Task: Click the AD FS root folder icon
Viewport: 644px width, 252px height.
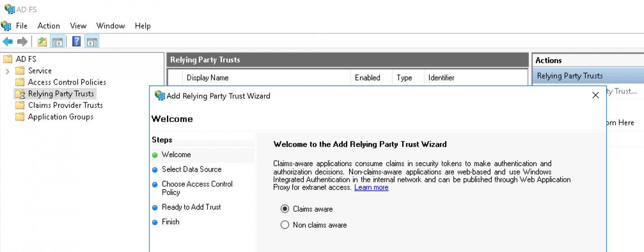Action: pyautogui.click(x=7, y=59)
